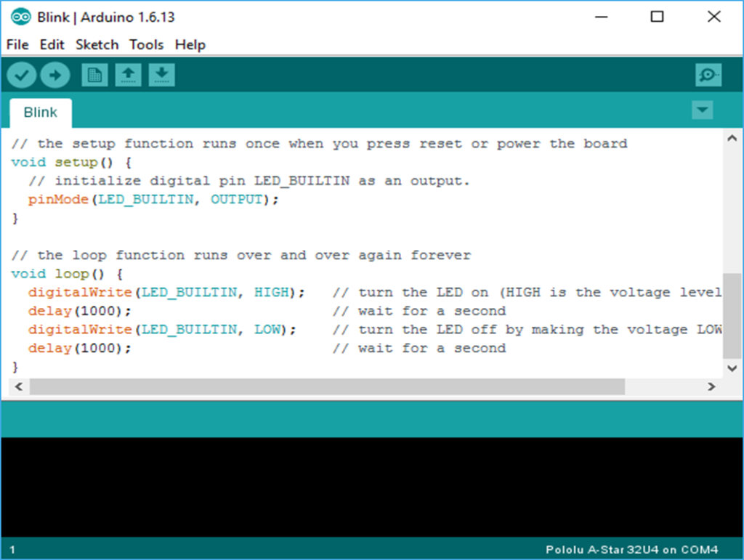The height and width of the screenshot is (560, 744).
Task: Click the first 'delay(1000);' after HIGH
Action: click(x=79, y=311)
